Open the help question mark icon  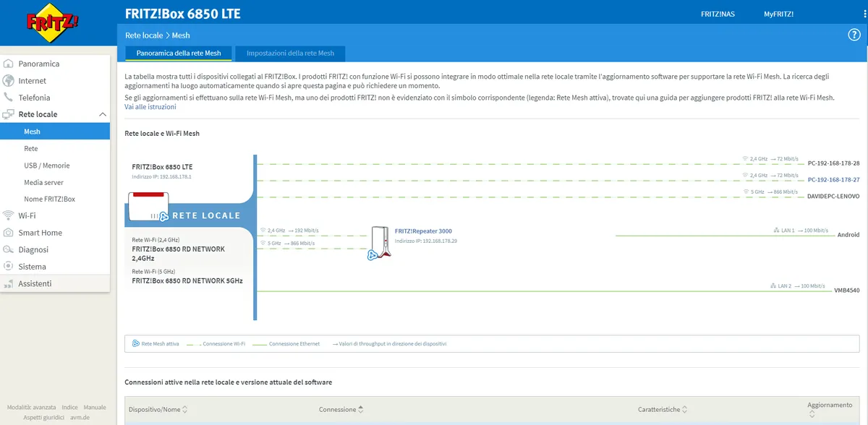[x=854, y=35]
